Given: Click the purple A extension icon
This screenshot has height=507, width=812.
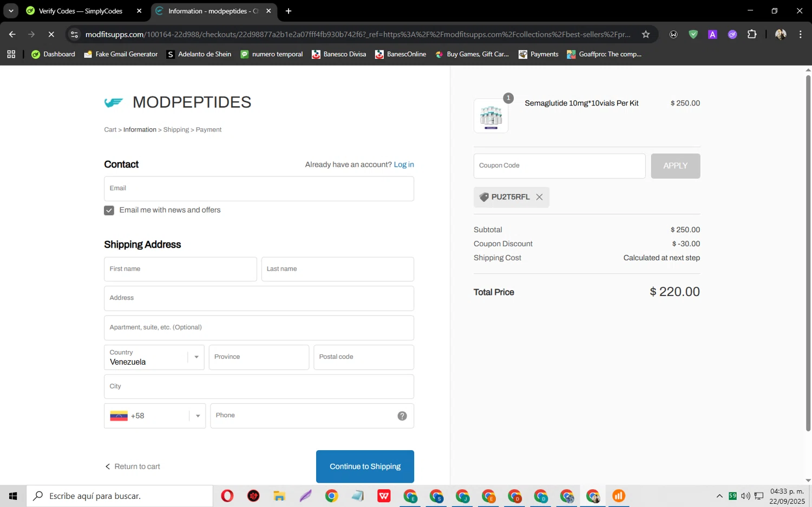Looking at the screenshot, I should tap(712, 34).
